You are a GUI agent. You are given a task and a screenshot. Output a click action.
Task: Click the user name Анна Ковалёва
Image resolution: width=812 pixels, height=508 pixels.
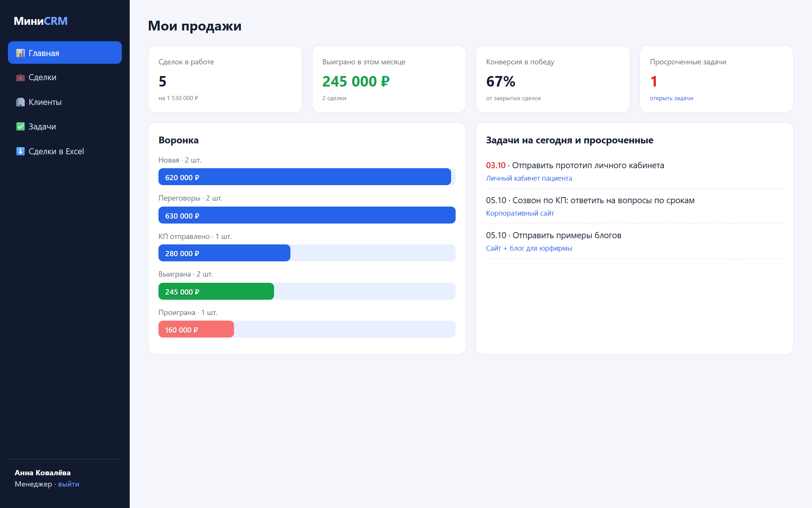tap(42, 473)
